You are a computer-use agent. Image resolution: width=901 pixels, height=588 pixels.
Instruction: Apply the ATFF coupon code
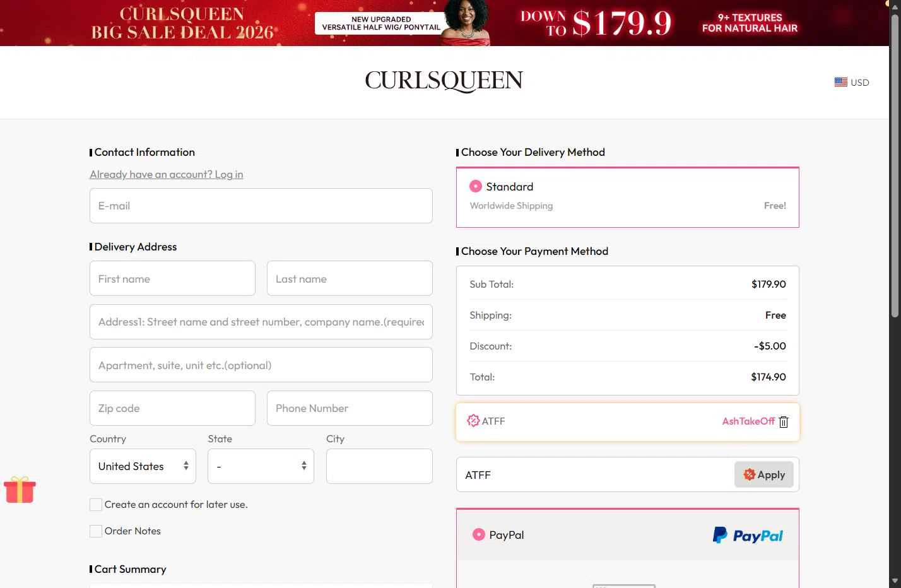click(x=763, y=474)
